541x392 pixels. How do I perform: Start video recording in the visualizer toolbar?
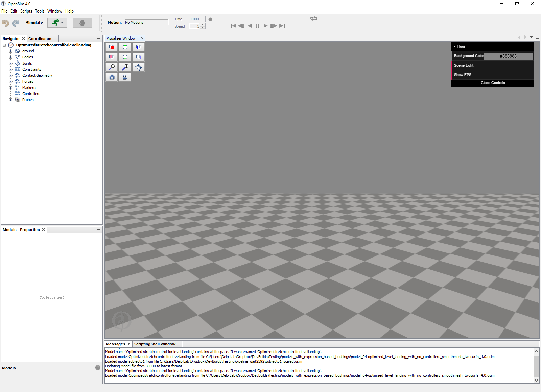125,77
